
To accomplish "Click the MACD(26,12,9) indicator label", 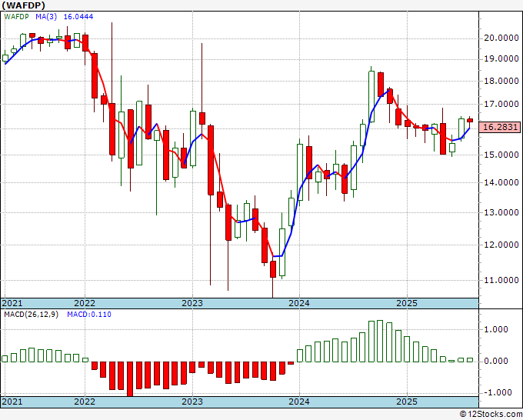I will 31,315.
